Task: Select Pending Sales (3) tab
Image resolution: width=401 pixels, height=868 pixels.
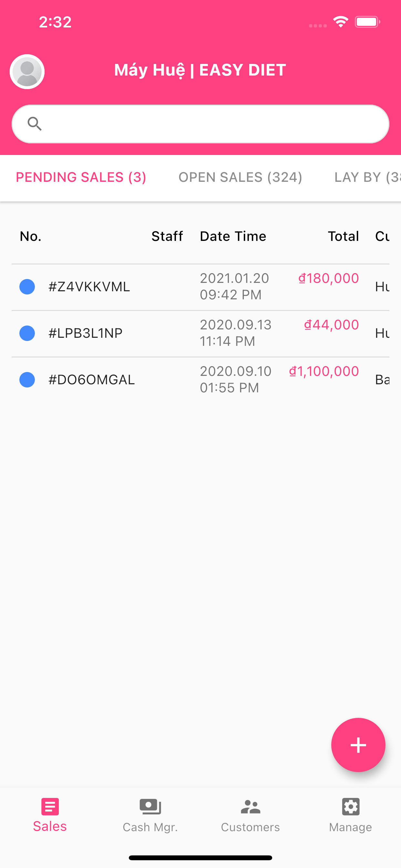Action: (81, 177)
